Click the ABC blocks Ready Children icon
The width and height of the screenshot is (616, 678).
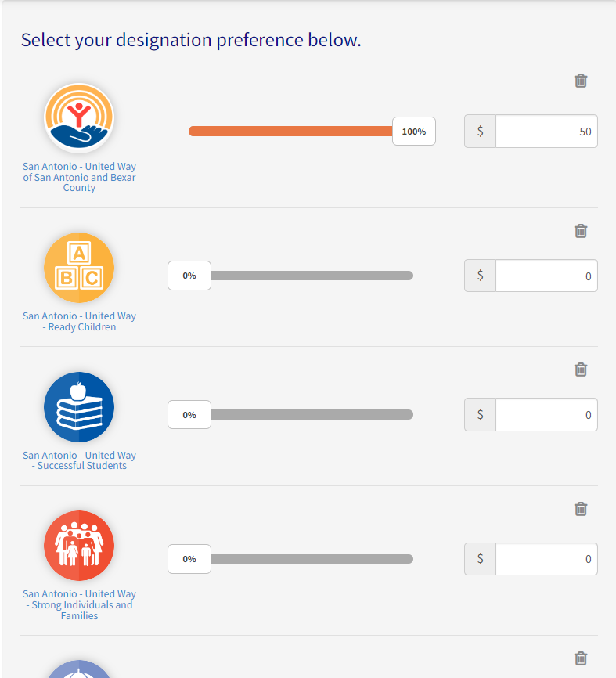click(79, 268)
